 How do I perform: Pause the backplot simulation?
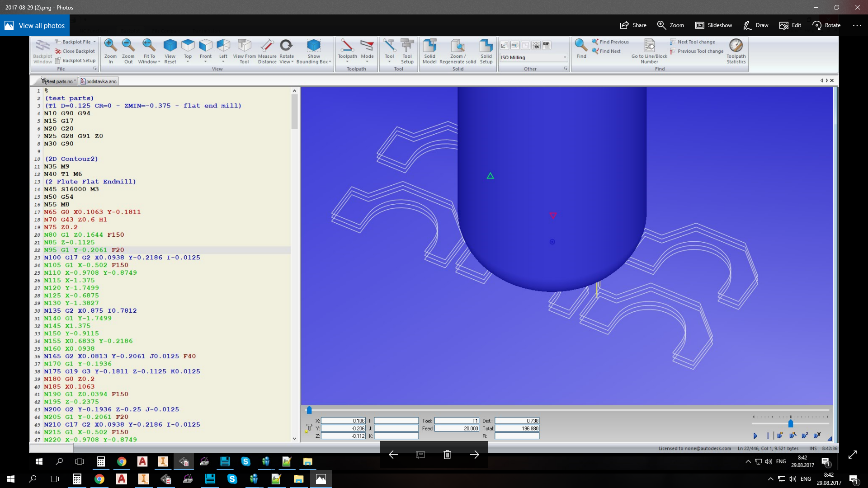[x=768, y=436]
